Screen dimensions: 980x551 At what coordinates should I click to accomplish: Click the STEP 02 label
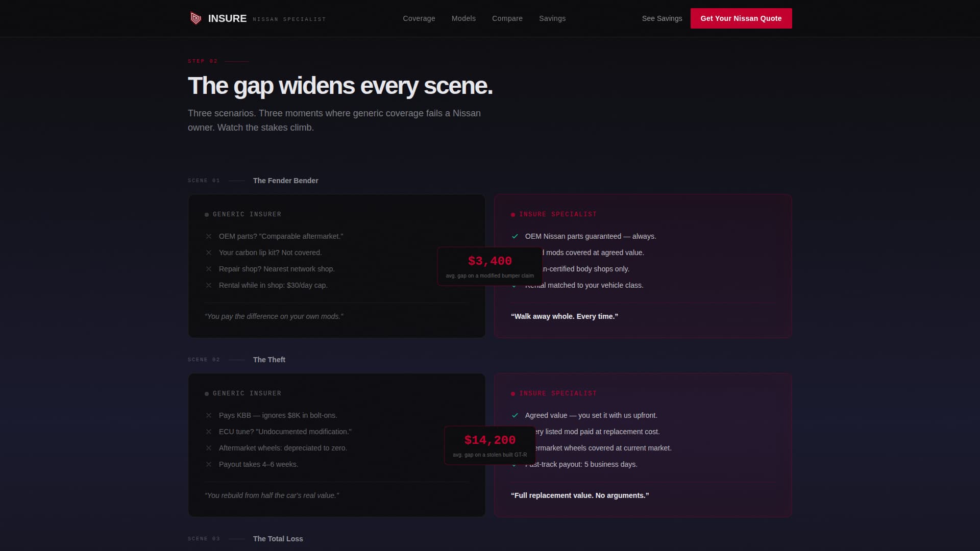click(x=203, y=61)
